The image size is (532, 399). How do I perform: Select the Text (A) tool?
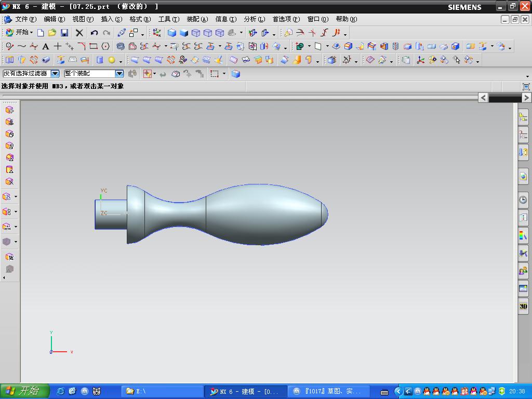46,46
